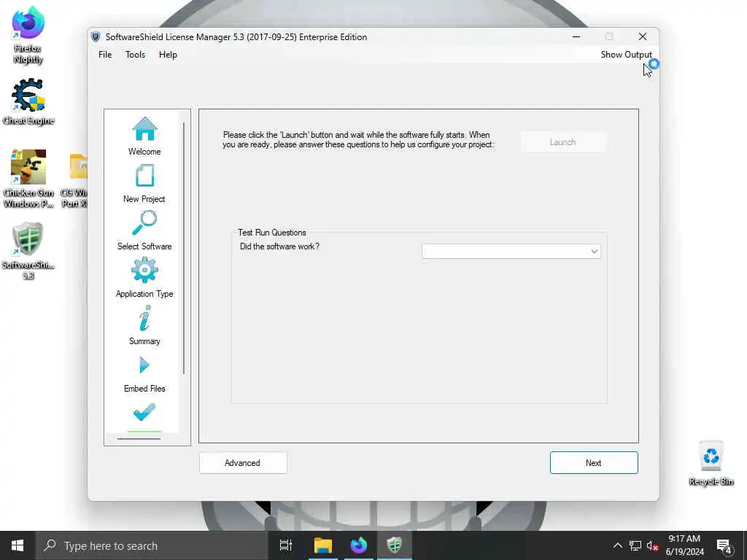Click the network tray icon
747x560 pixels.
pos(635,545)
